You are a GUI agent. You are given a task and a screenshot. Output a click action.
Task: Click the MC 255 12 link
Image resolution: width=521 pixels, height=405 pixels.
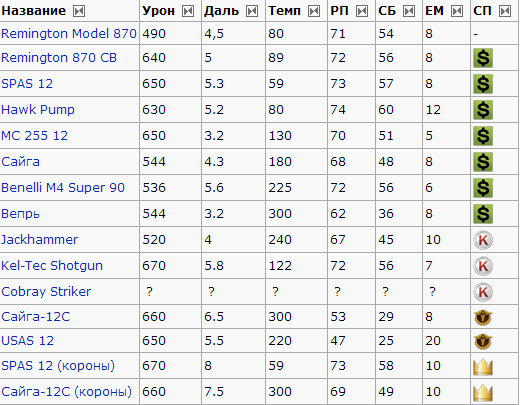coord(35,136)
